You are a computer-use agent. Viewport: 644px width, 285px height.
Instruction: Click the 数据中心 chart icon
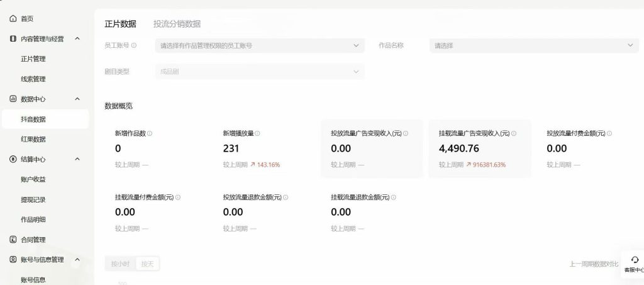click(x=13, y=99)
